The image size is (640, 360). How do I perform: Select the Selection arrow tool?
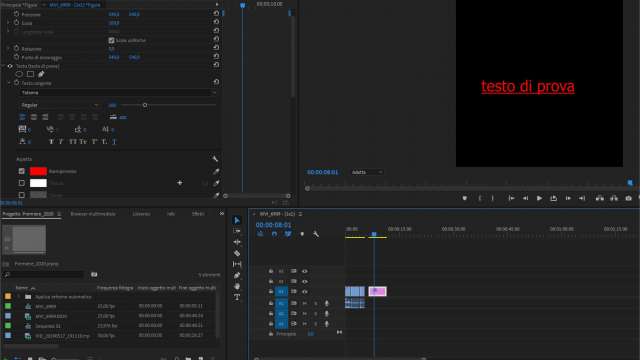point(237,220)
